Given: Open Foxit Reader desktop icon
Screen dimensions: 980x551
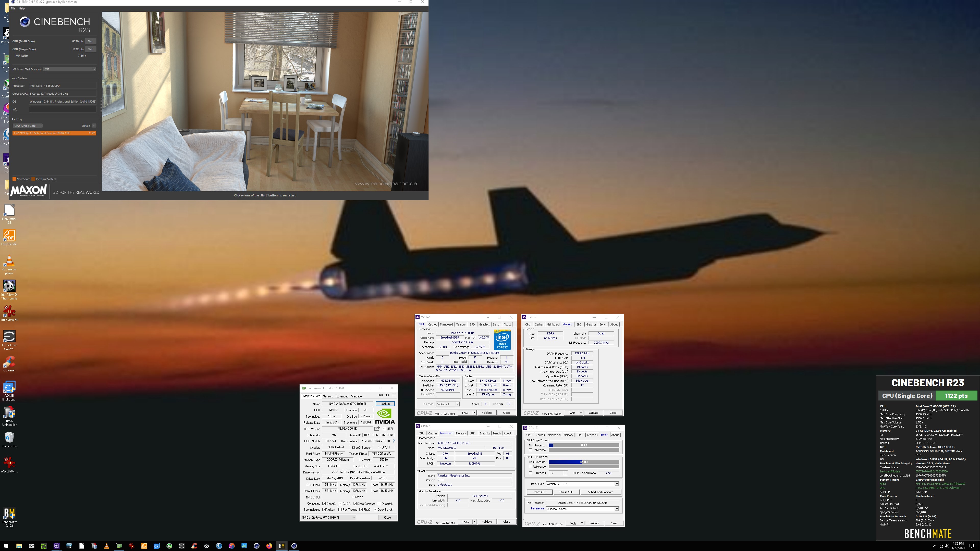Looking at the screenshot, I should [x=9, y=238].
